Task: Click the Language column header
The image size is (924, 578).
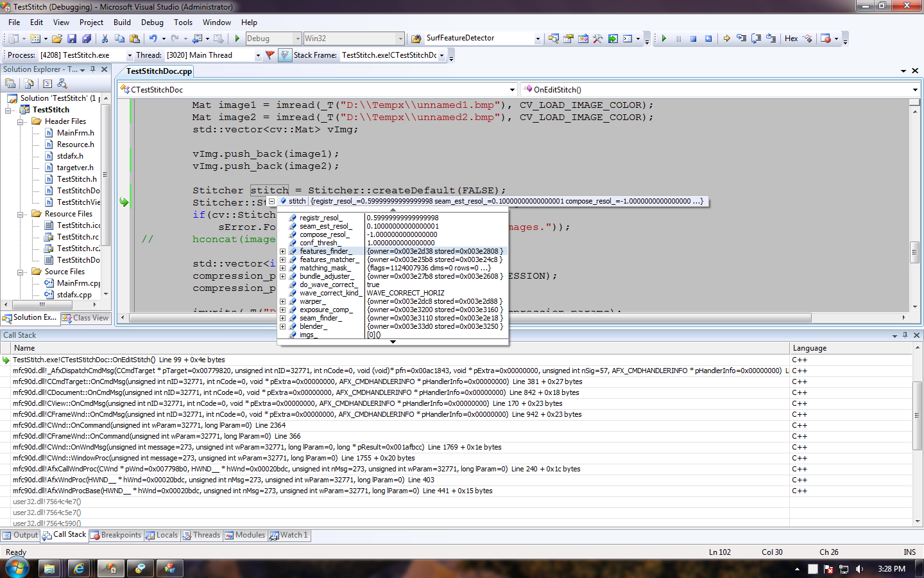Action: coord(851,348)
